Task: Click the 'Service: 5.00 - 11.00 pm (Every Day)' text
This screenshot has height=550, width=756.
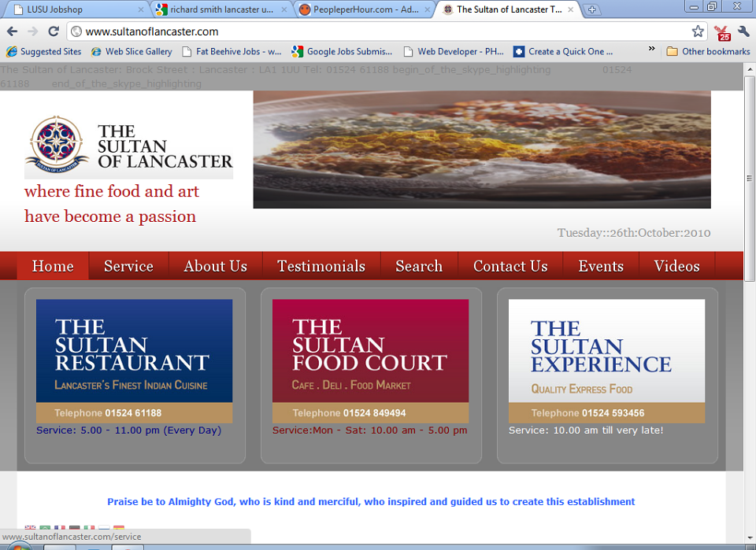Action: pos(128,430)
